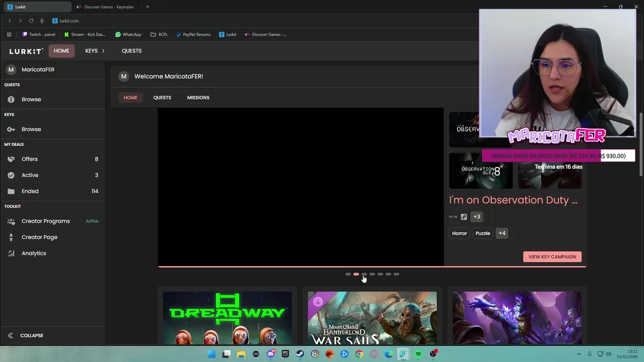Screen dimensions: 644x362
Task: Open File Explorer from the taskbar
Action: click(241, 354)
